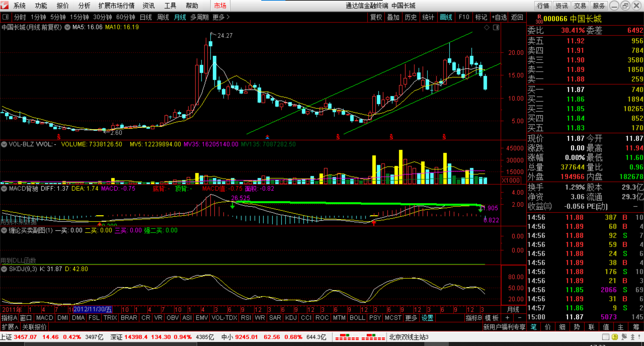
Task: Click the yellow upload badge icon in status bar
Action: coord(615,337)
